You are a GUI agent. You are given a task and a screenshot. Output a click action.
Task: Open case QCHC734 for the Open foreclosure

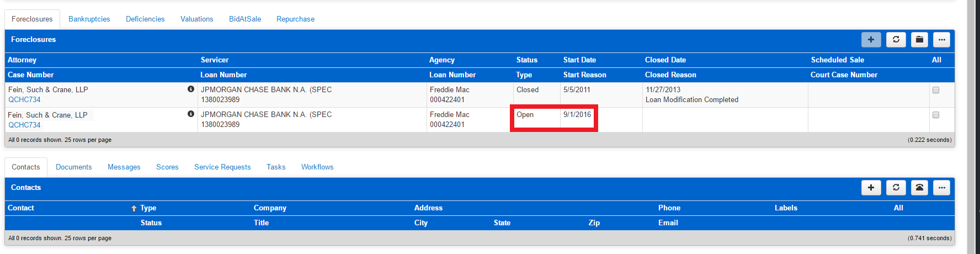pyautogui.click(x=24, y=125)
